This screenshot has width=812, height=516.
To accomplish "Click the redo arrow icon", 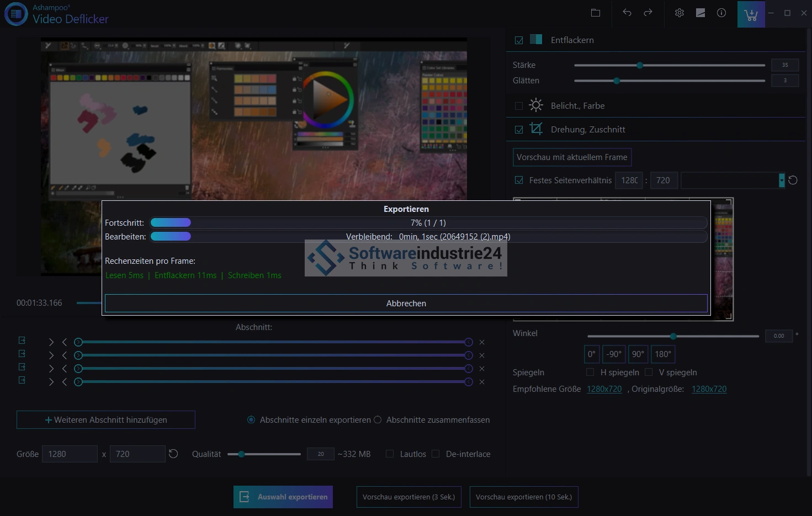I will [x=648, y=13].
